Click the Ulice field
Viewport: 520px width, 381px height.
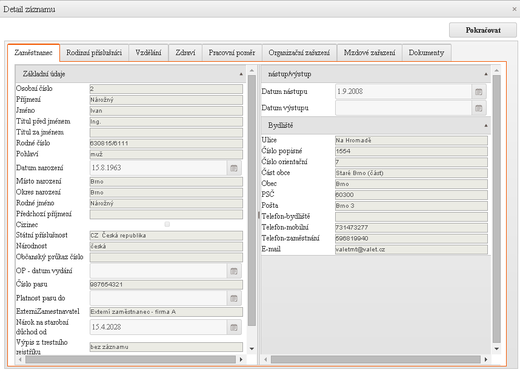pos(411,140)
